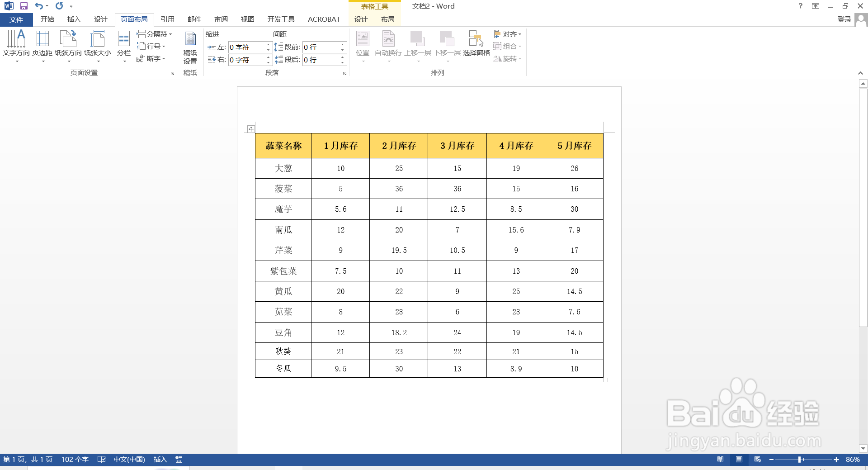Click the spacing before (段前) field
Viewport: 868px width, 470px height.
321,47
